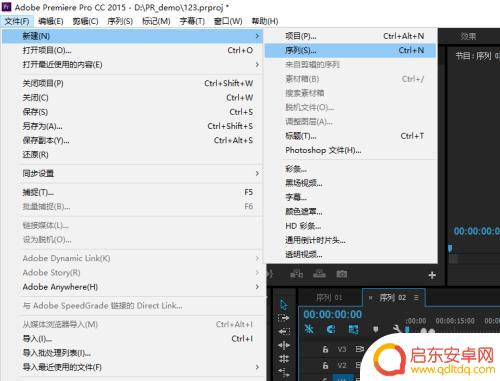Viewport: 500px width, 381px height.
Task: Choose Photoshop 文件(H)... entry
Action: click(350, 150)
